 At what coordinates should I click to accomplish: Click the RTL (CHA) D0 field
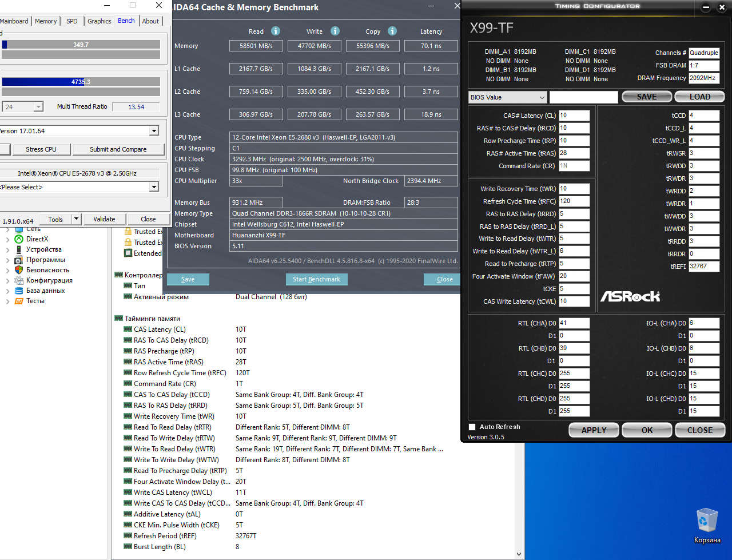point(574,323)
